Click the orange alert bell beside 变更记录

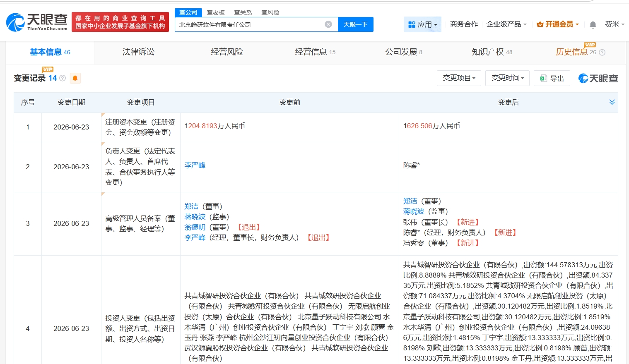[75, 78]
